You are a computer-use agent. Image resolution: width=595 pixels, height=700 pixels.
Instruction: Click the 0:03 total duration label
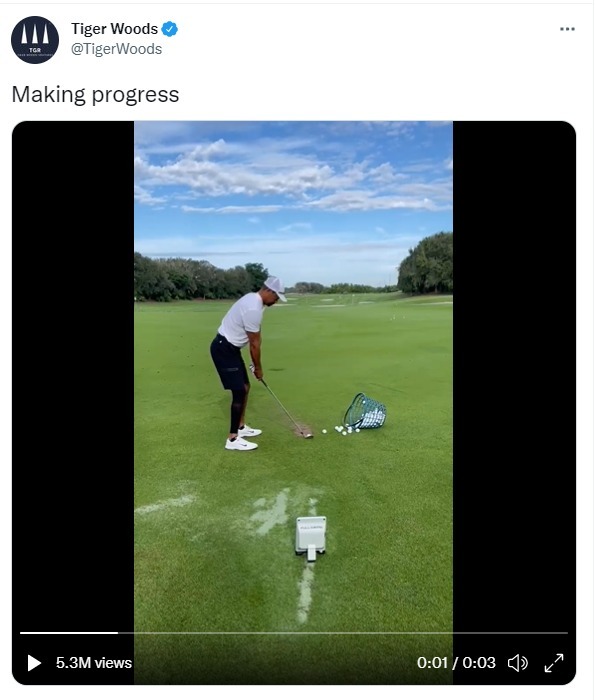pos(478,662)
